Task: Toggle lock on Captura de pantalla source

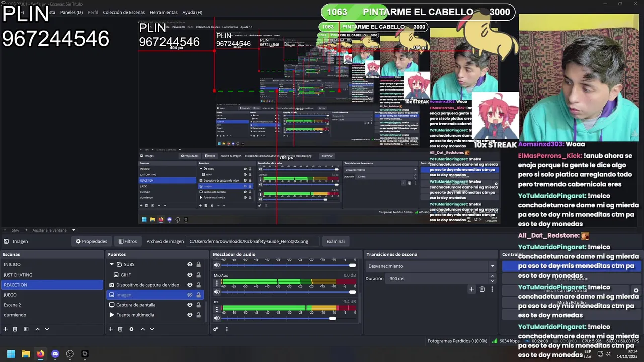Action: pos(198,305)
